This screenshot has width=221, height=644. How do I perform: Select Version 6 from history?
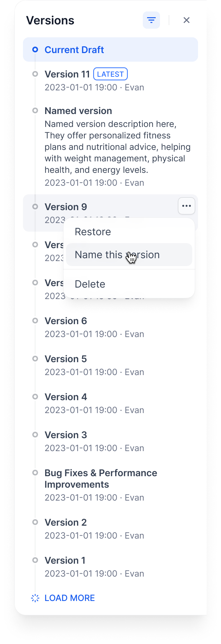coord(66,321)
